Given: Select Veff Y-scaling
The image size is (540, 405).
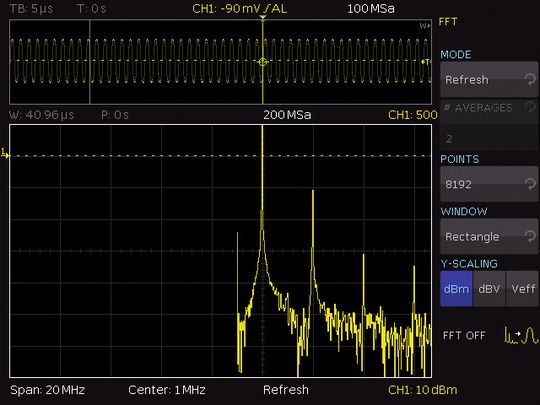Looking at the screenshot, I should click(522, 289).
